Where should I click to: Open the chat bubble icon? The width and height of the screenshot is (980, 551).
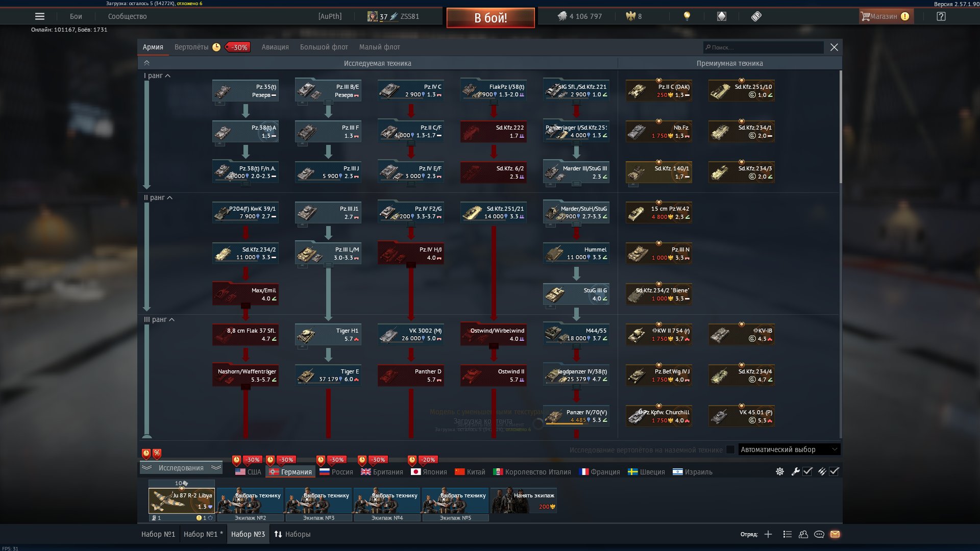coord(819,534)
